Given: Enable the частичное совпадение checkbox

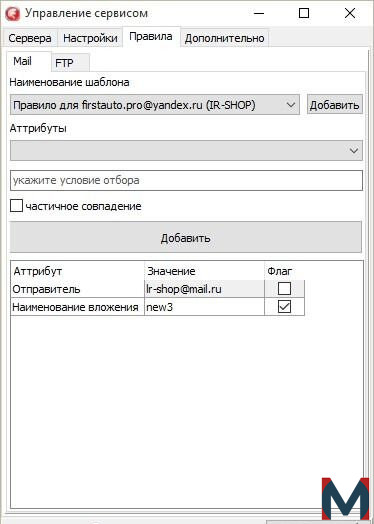Looking at the screenshot, I should click(16, 206).
